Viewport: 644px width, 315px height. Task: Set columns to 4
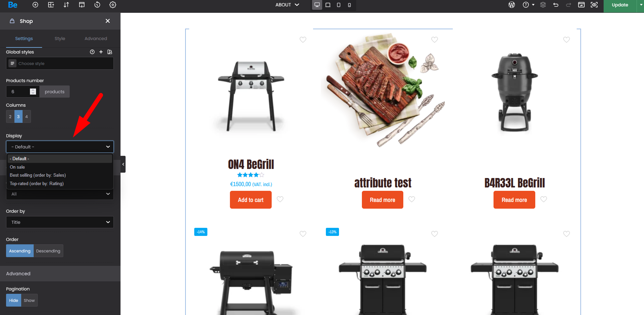(x=27, y=116)
